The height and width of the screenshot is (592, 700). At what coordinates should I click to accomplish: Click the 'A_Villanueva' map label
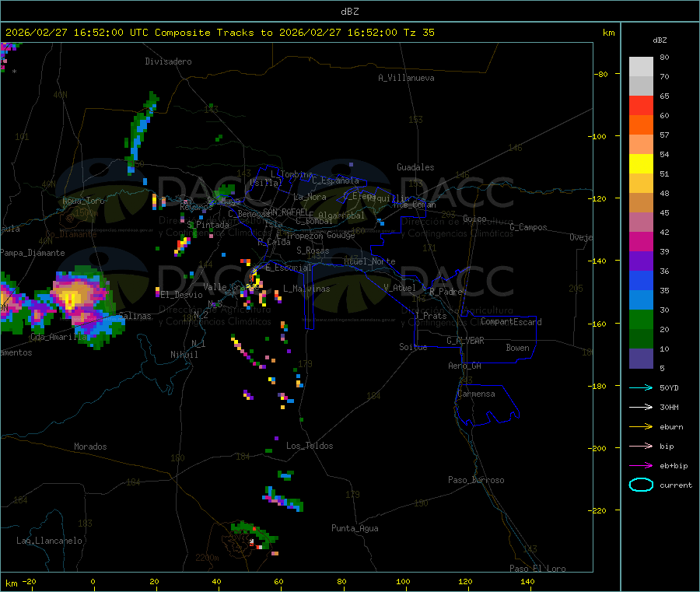click(406, 78)
